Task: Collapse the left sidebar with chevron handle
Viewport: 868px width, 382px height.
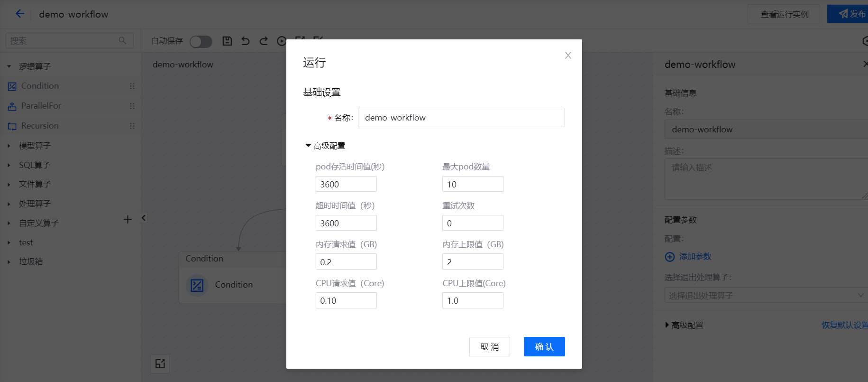Action: click(144, 218)
